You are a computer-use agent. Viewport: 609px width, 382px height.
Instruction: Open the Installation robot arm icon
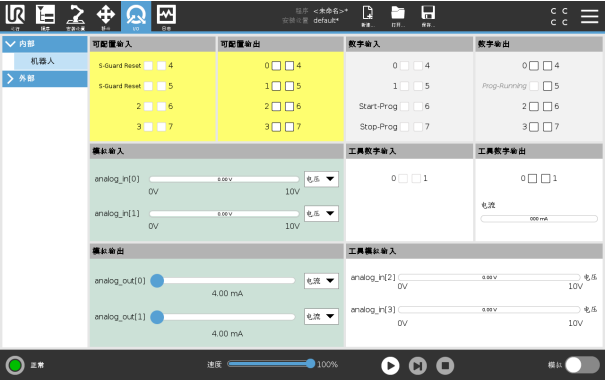[x=75, y=16]
